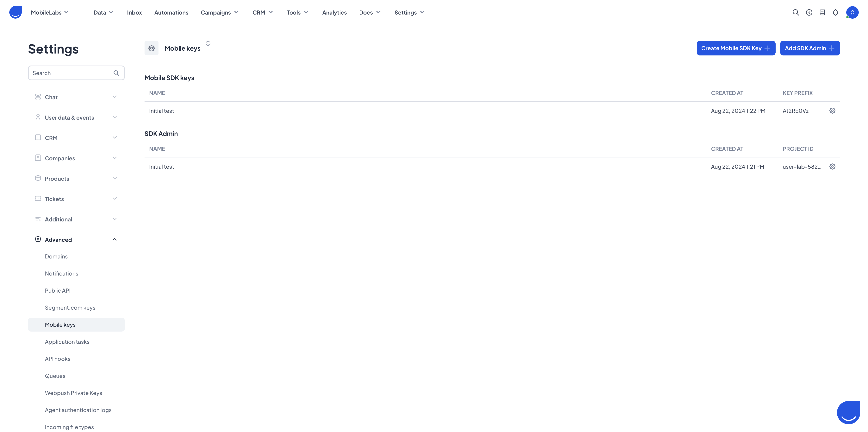Open the Data menu dropdown
This screenshot has height=432, width=868.
point(103,12)
